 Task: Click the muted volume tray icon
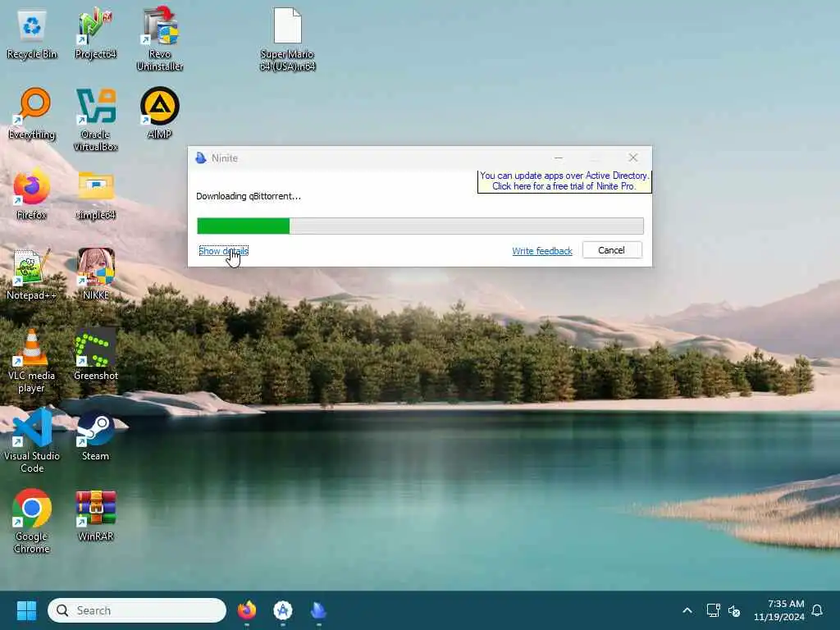click(734, 610)
